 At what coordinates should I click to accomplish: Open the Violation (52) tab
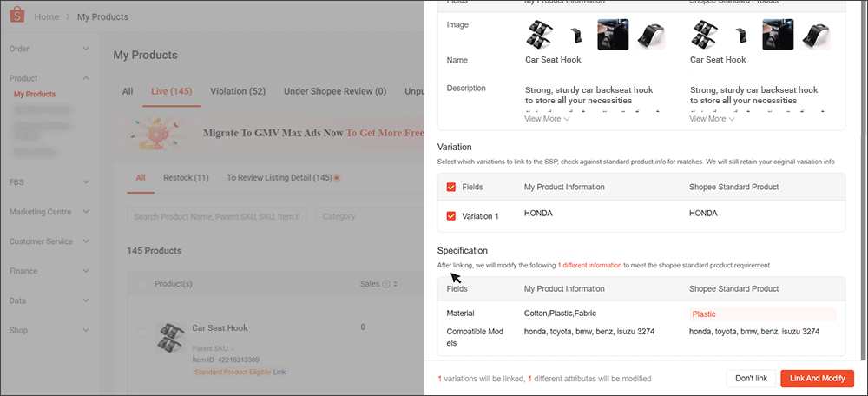pyautogui.click(x=238, y=91)
